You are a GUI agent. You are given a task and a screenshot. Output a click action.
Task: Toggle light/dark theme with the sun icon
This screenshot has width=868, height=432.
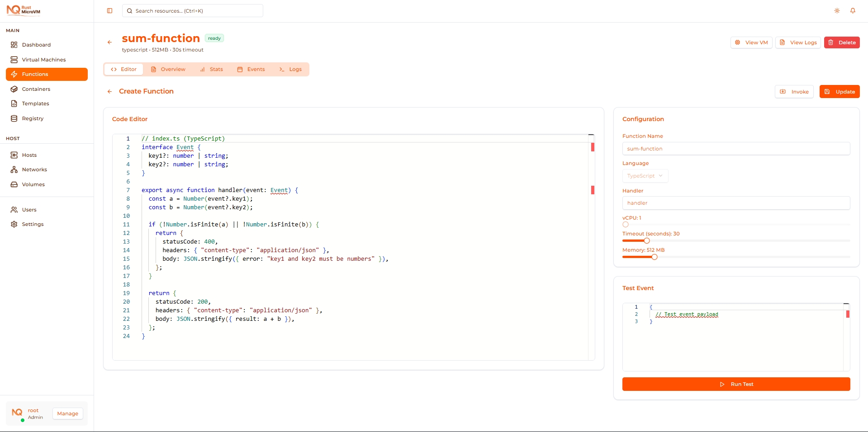(837, 10)
